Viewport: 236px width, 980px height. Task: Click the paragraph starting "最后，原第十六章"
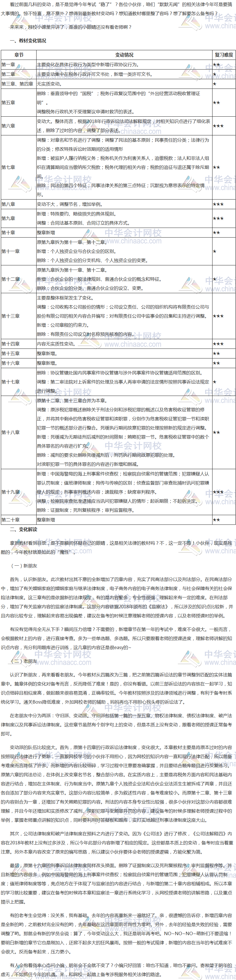(x=116, y=884)
